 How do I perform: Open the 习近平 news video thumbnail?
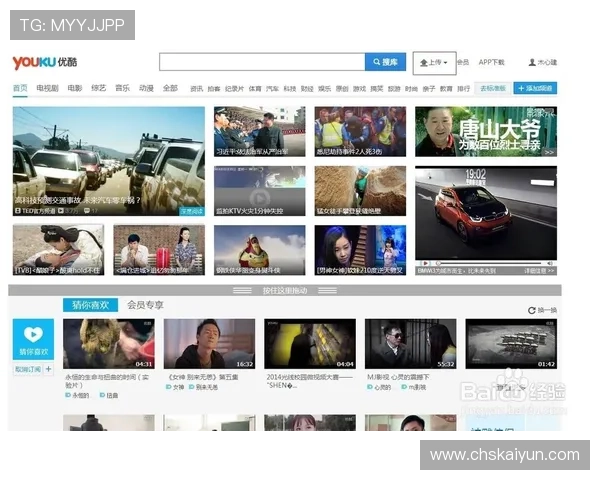point(259,131)
